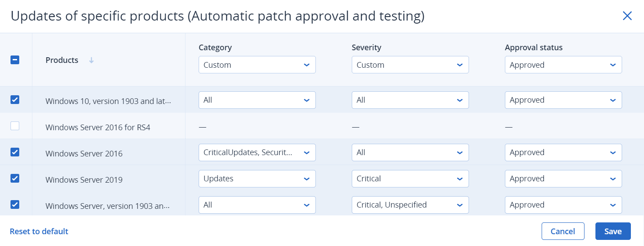Open the header Severity Custom dropdown
644x246 pixels.
tap(410, 65)
